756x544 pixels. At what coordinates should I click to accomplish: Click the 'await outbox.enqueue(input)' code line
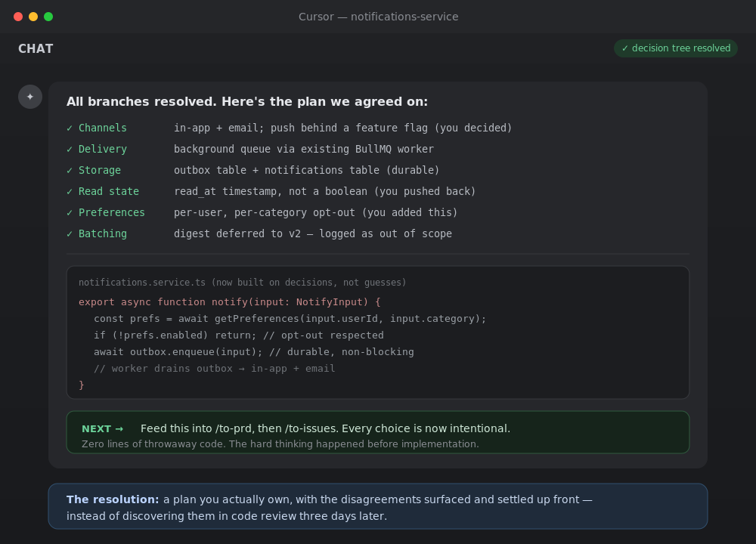[253, 352]
